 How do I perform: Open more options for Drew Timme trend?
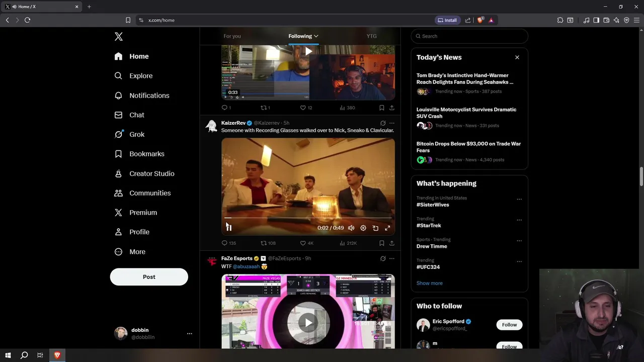(x=519, y=240)
